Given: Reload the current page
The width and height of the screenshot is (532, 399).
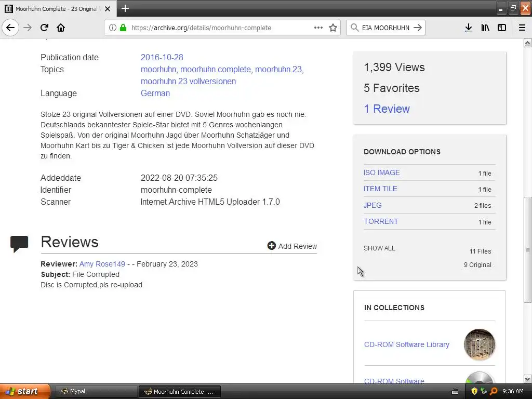Looking at the screenshot, I should click(44, 28).
